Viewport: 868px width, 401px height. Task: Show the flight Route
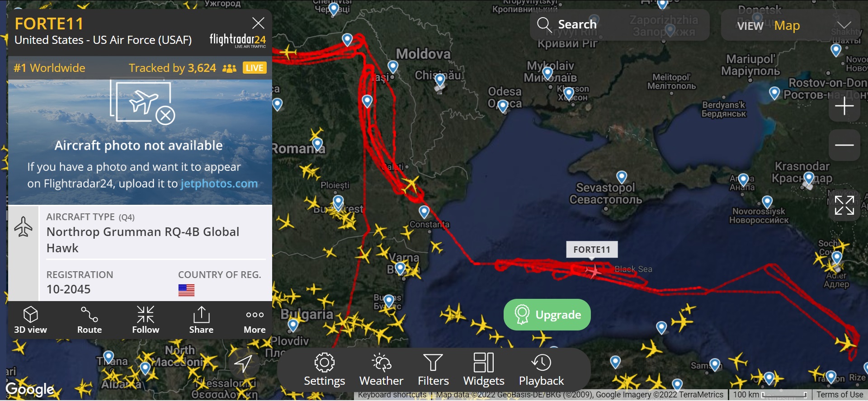(x=90, y=320)
